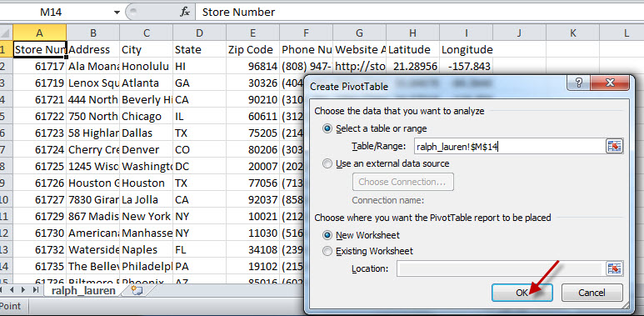Click the Table/Range input field
The height and width of the screenshot is (316, 644).
pyautogui.click(x=509, y=146)
